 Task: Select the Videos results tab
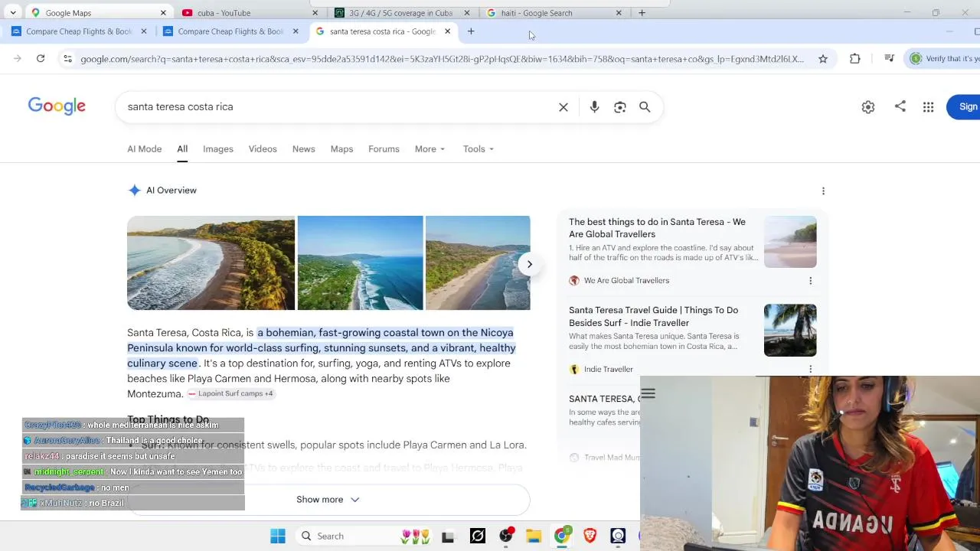coord(263,149)
